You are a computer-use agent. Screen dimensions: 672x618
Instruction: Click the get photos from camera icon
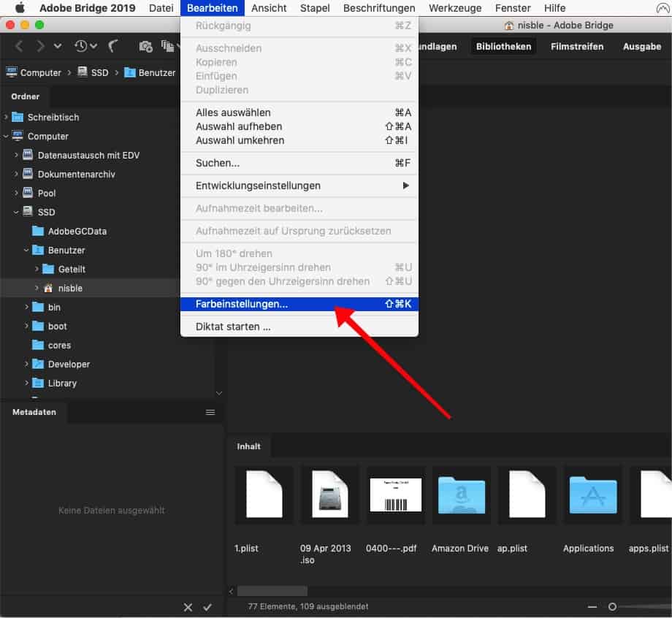(145, 46)
